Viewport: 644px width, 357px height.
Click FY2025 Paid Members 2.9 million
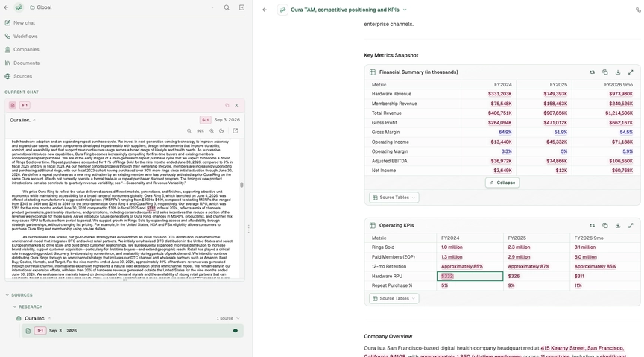[x=519, y=257]
